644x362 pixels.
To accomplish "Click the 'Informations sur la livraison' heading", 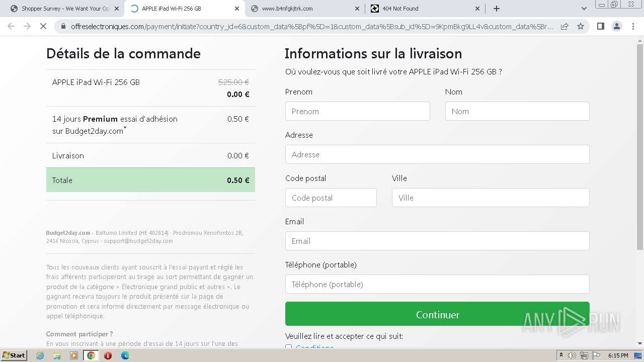I will [373, 53].
